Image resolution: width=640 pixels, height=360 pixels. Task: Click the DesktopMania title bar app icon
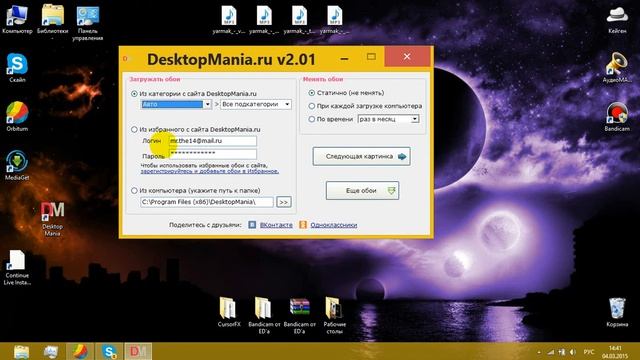pos(126,59)
